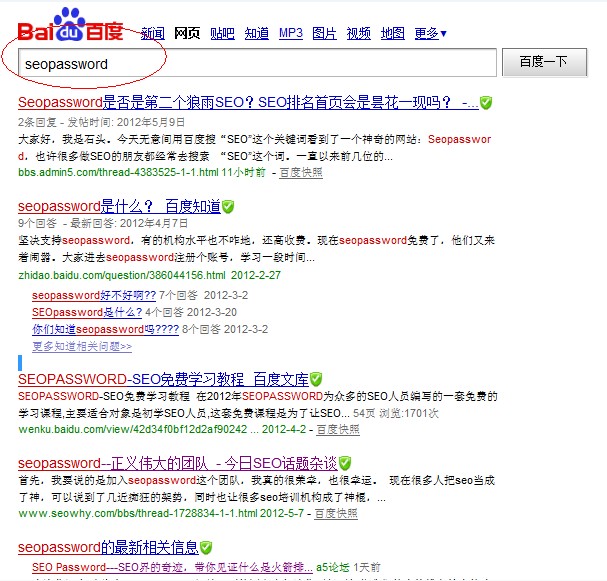Open 百度快照 for the bbs.admin5.com result
607x581 pixels.
301,173
